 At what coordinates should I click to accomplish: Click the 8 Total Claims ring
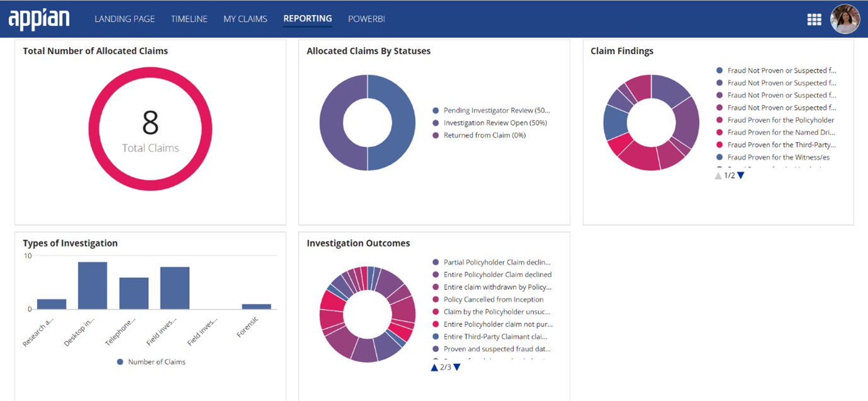point(150,129)
